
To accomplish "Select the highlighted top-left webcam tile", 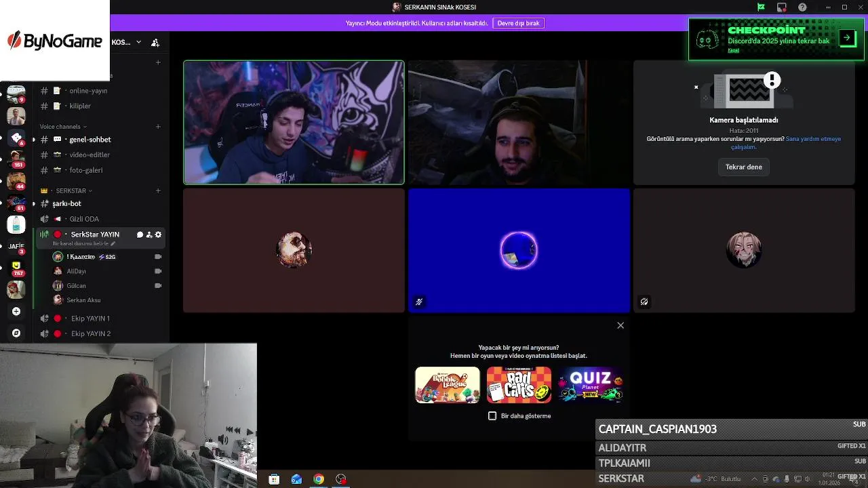I will (294, 123).
